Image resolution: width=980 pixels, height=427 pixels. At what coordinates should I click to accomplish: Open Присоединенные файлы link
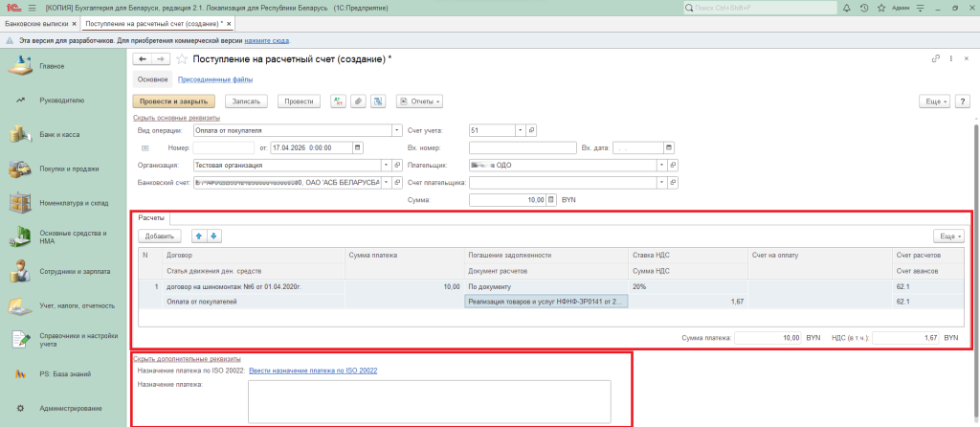point(214,79)
